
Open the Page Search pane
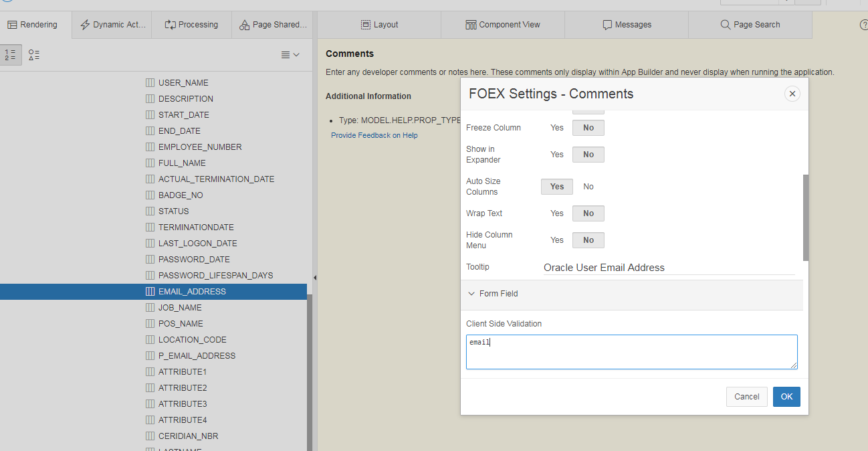pyautogui.click(x=750, y=24)
